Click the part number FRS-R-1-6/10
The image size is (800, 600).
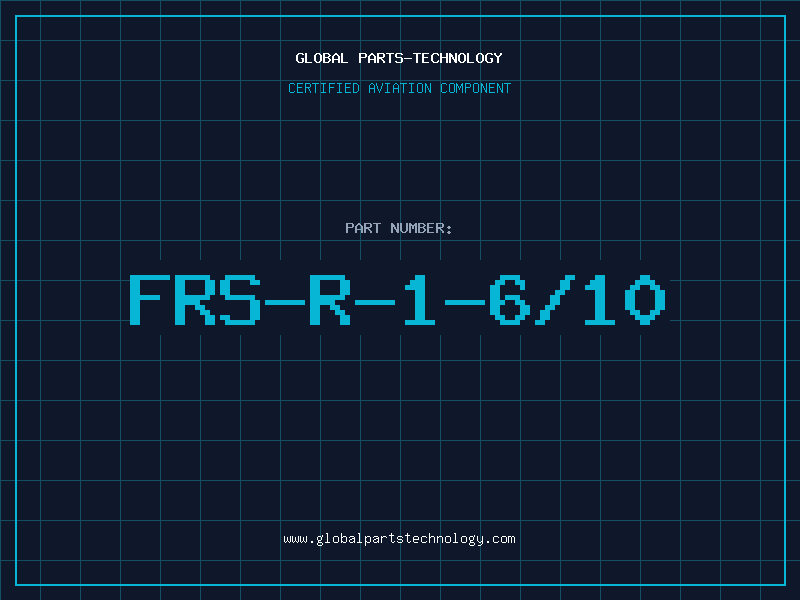[x=398, y=299]
